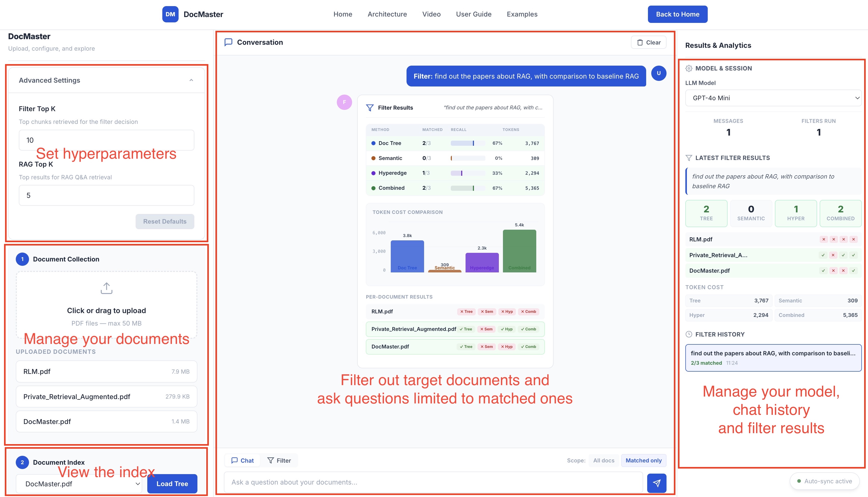The height and width of the screenshot is (497, 868).
Task: Open the LLM Model dropdown
Action: coord(773,98)
